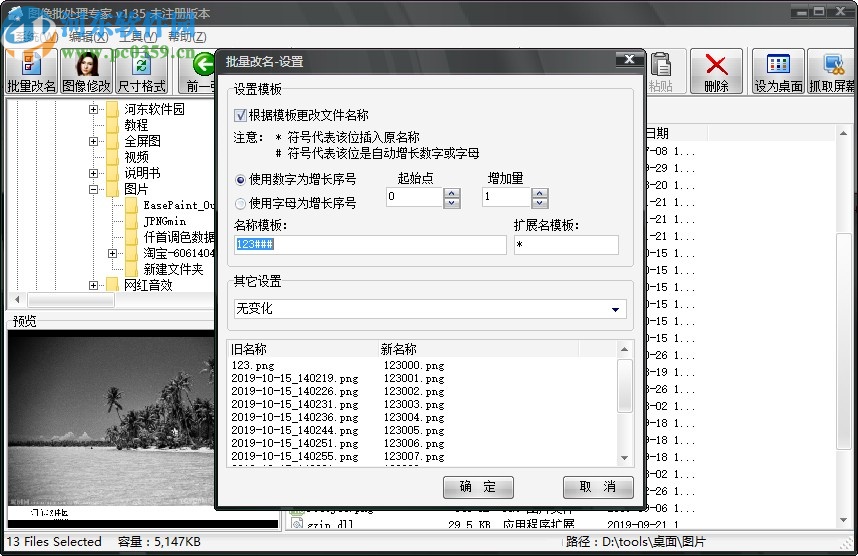Click the 设为桌面 set wallpaper icon
The image size is (858, 556).
click(x=778, y=71)
